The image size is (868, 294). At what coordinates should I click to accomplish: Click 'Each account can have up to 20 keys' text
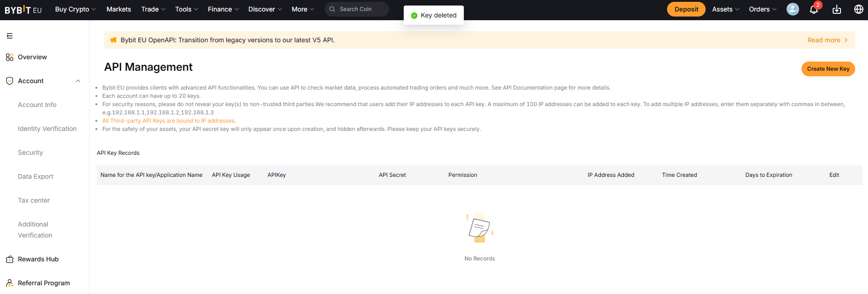click(151, 96)
